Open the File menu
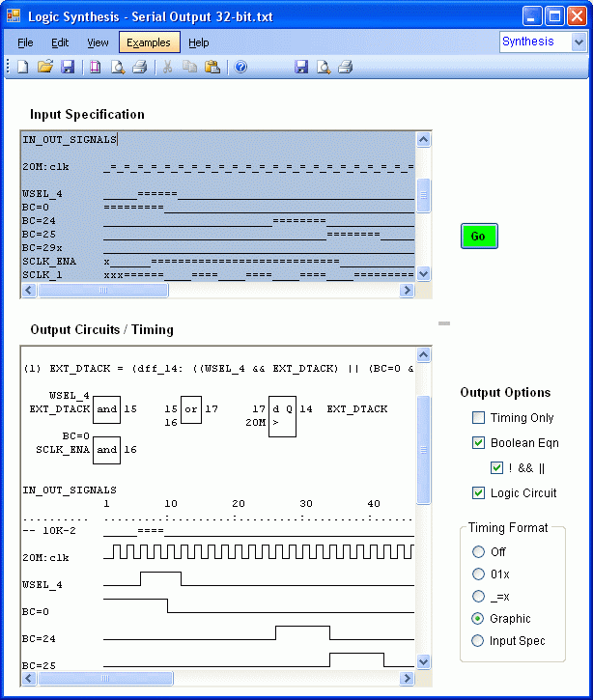 tap(25, 42)
